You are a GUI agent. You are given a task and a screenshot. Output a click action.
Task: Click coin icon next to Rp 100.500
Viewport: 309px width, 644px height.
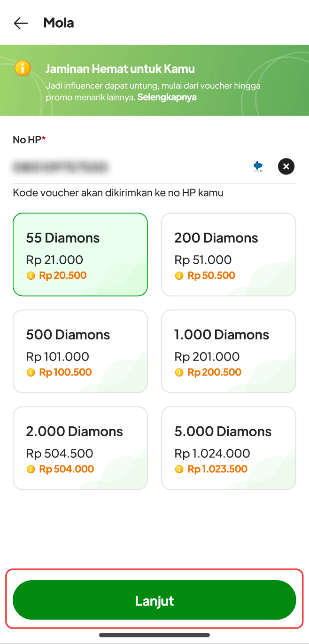(31, 373)
